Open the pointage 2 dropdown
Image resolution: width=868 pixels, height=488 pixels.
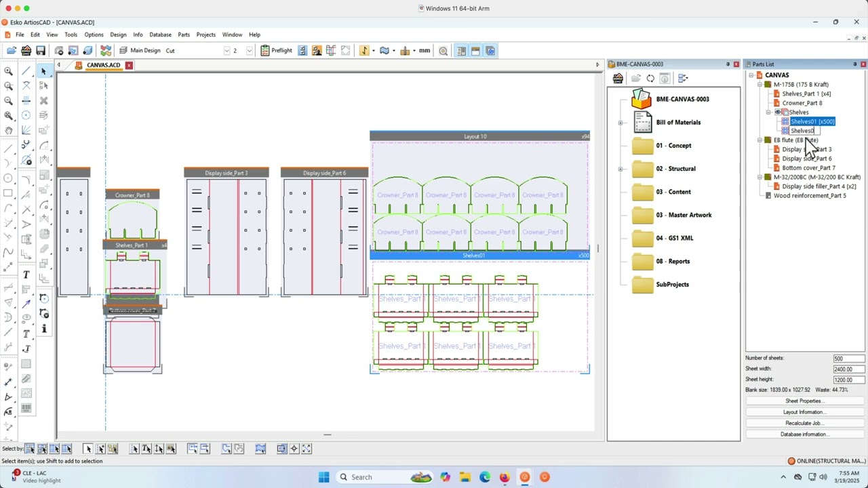click(249, 51)
